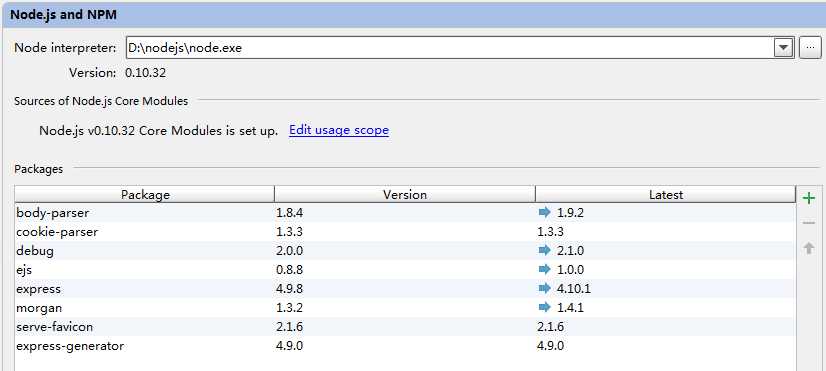Viewport: 826px width, 371px height.
Task: Select the cookie-parser package row
Action: coord(405,232)
